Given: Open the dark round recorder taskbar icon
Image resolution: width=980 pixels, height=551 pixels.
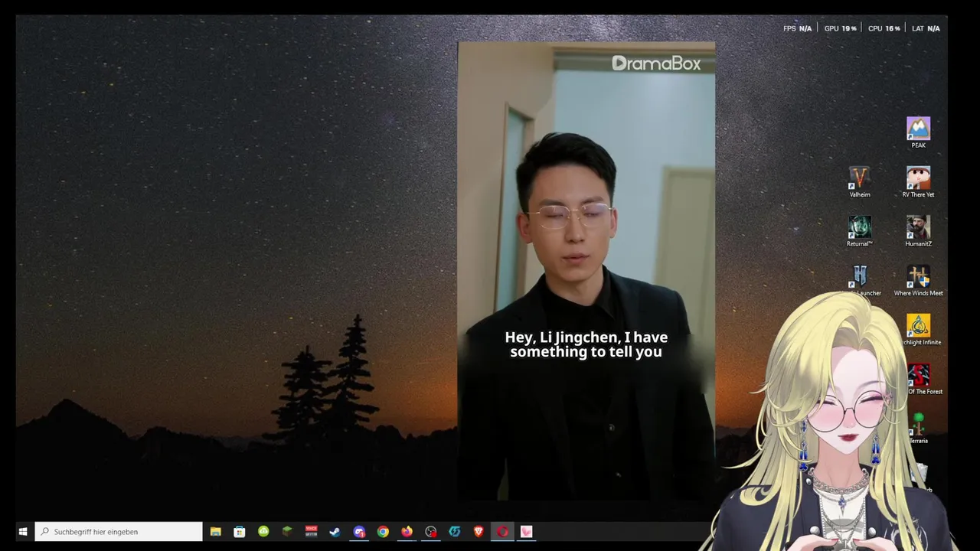Looking at the screenshot, I should click(431, 532).
